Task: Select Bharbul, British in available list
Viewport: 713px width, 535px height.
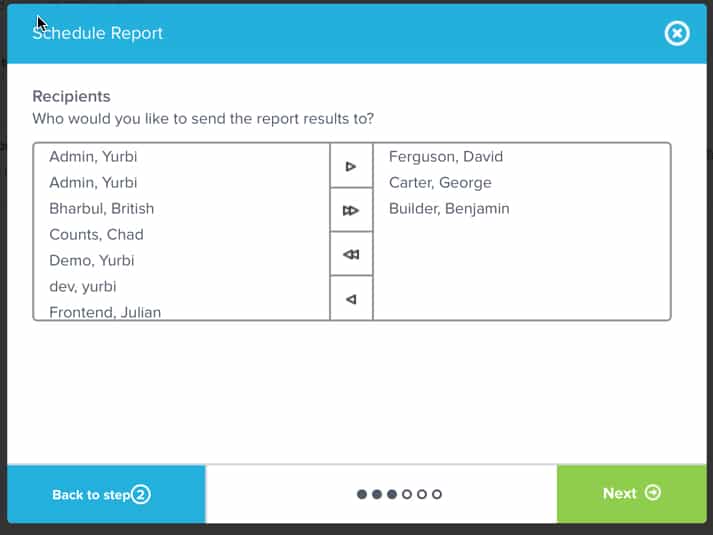Action: point(101,209)
